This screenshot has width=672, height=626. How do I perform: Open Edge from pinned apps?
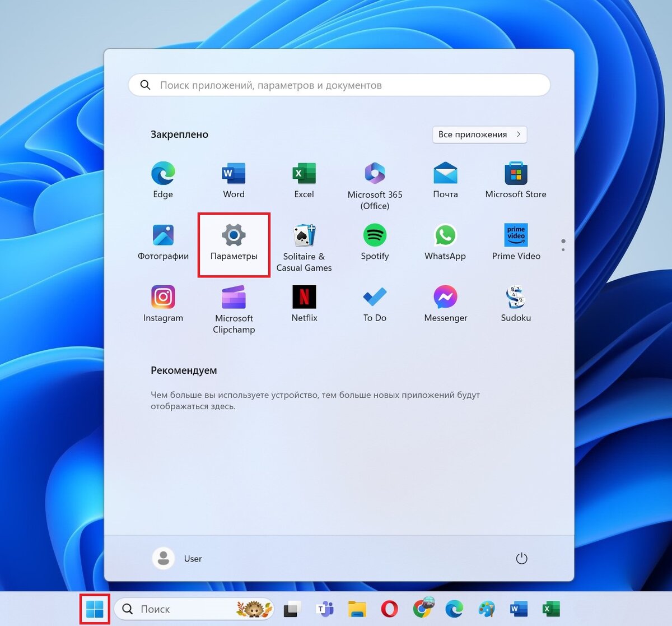(163, 180)
